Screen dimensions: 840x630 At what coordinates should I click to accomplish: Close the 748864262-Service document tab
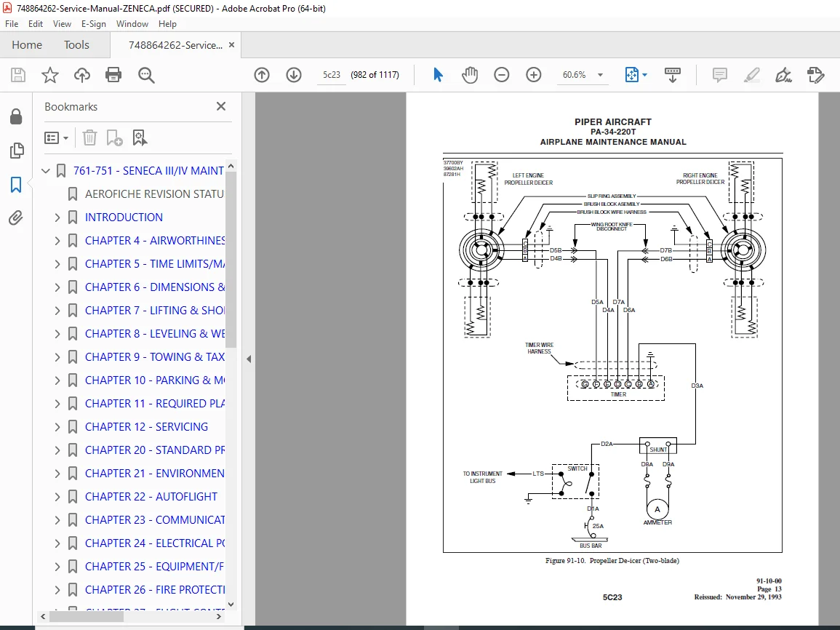point(231,45)
